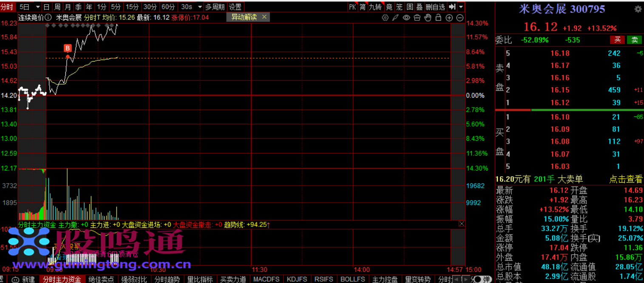Switch to 15分 minute chart
This screenshot has height=283, width=644.
coord(132,7)
